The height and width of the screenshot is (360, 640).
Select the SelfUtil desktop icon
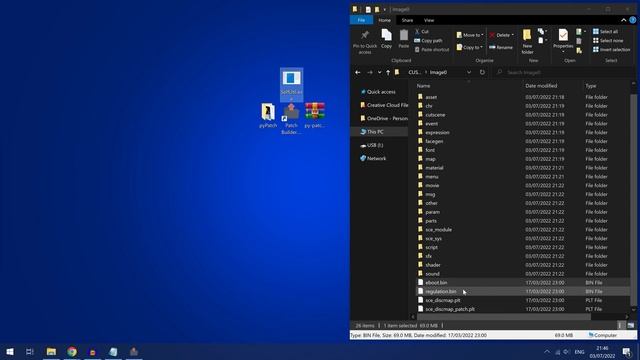pyautogui.click(x=291, y=84)
